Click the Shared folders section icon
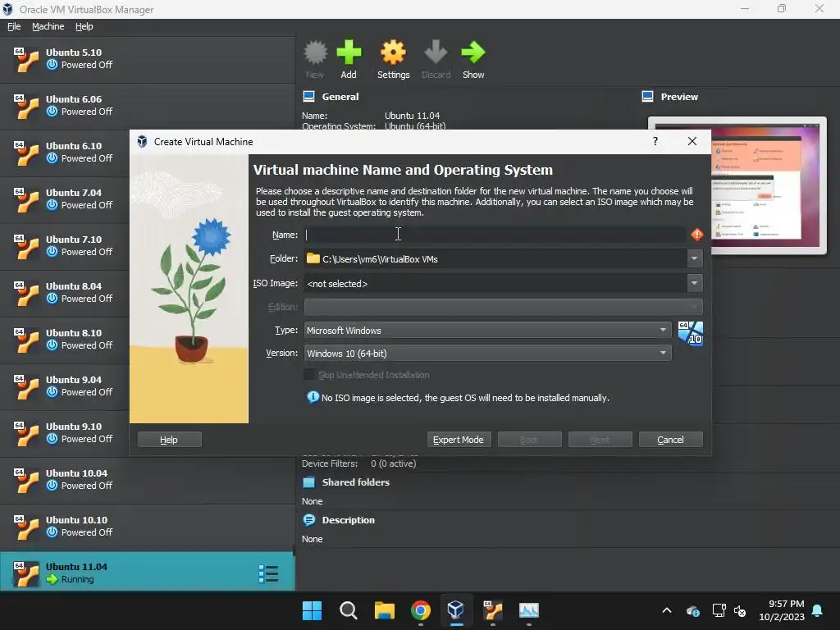 (x=308, y=482)
